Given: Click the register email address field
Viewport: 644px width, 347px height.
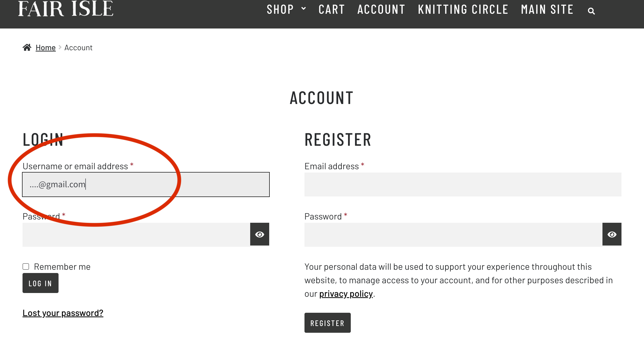Looking at the screenshot, I should tap(463, 184).
